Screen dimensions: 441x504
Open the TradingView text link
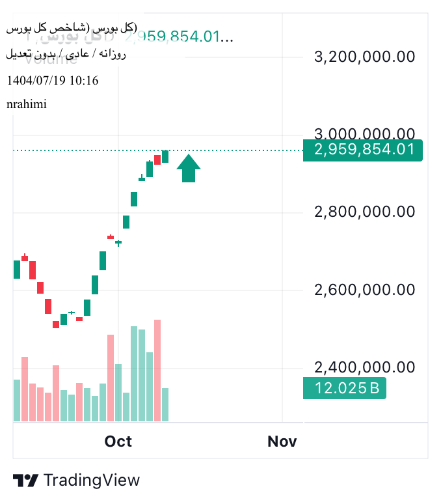tap(92, 481)
